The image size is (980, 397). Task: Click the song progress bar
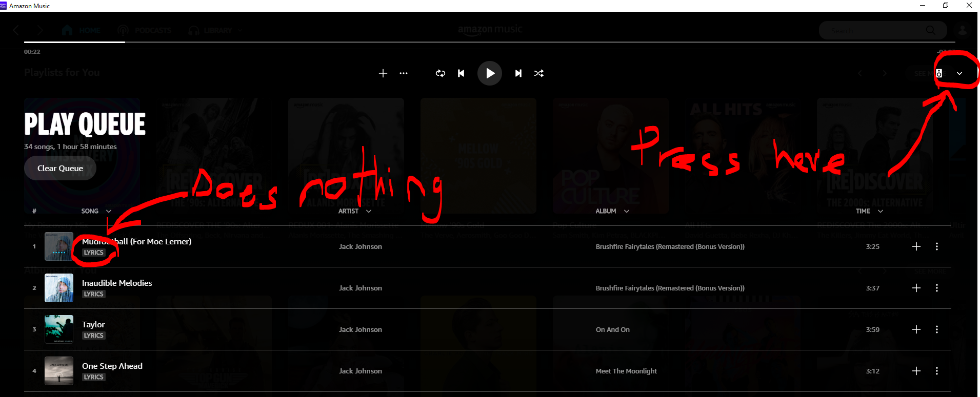tap(489, 42)
